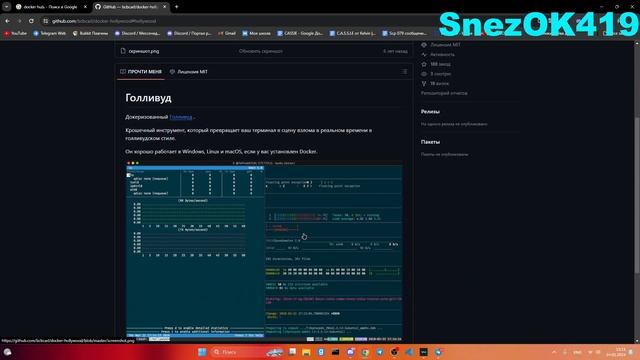The width and height of the screenshot is (640, 360).
Task: Select the Лицензия MIT tab
Action: pos(189,71)
